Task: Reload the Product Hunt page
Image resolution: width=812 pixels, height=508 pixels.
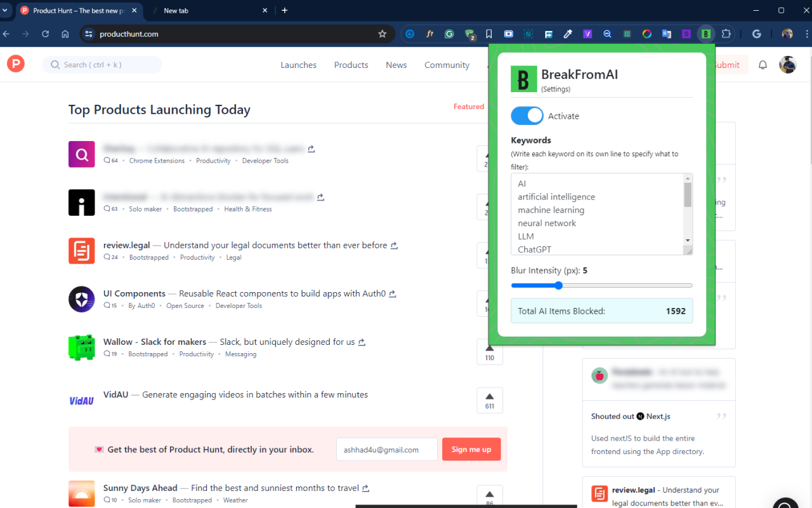Action: coord(46,34)
